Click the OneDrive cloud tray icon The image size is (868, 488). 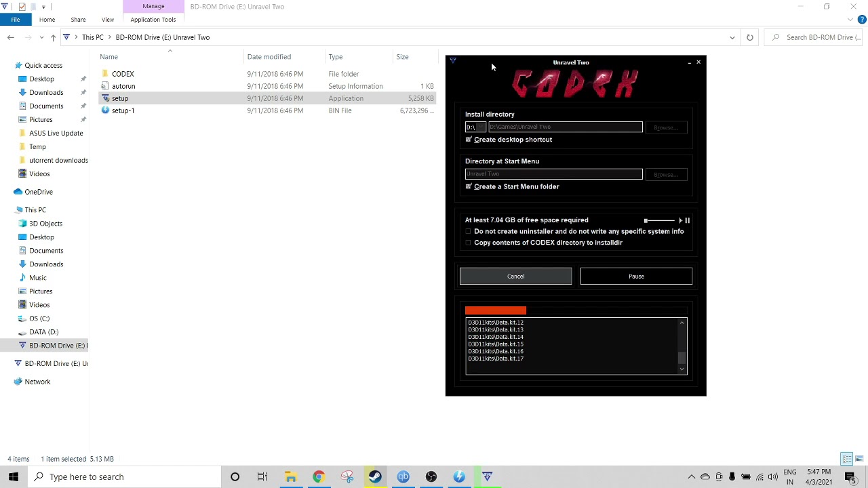705,477
